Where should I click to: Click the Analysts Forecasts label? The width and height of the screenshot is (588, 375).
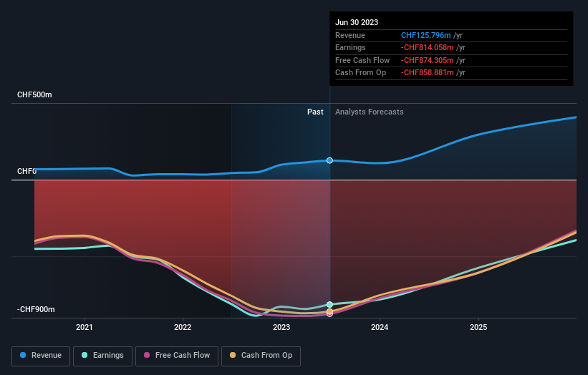369,112
